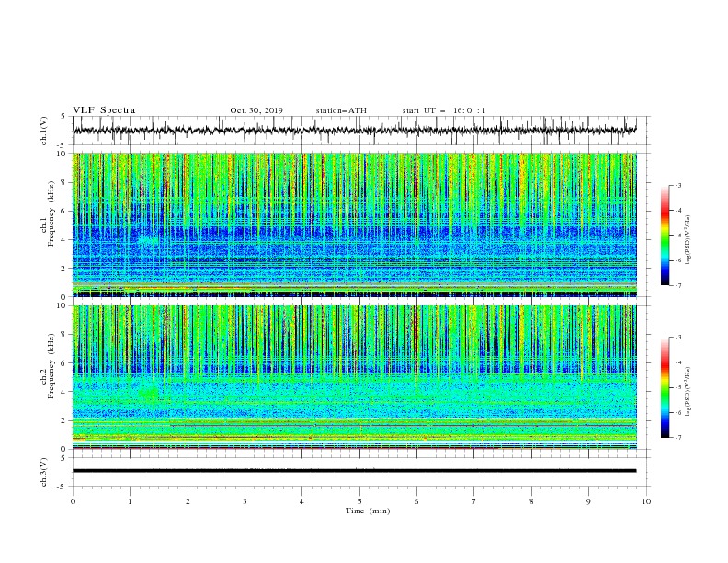
Task: Click the time axis tick label "5"
Action: (x=359, y=501)
